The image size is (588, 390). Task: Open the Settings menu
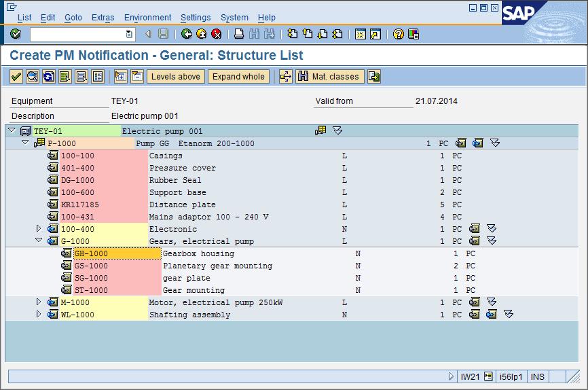click(x=196, y=18)
